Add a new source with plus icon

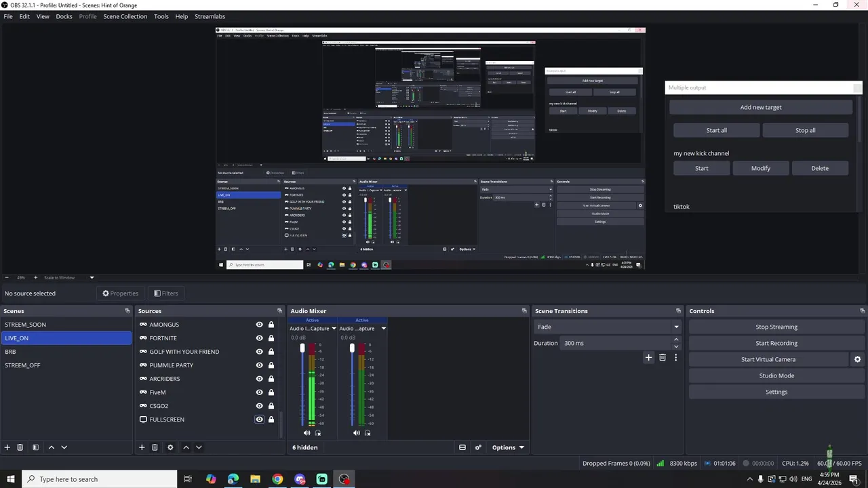(142, 447)
